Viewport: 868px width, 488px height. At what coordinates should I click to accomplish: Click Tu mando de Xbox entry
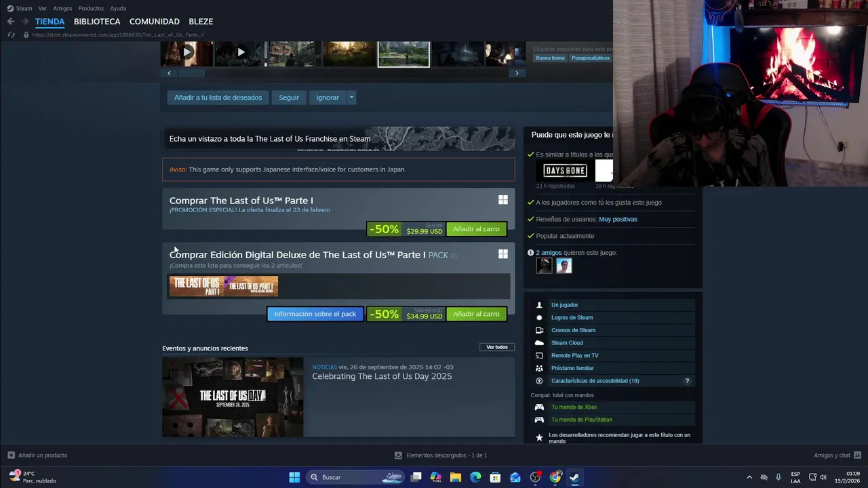[x=612, y=407]
